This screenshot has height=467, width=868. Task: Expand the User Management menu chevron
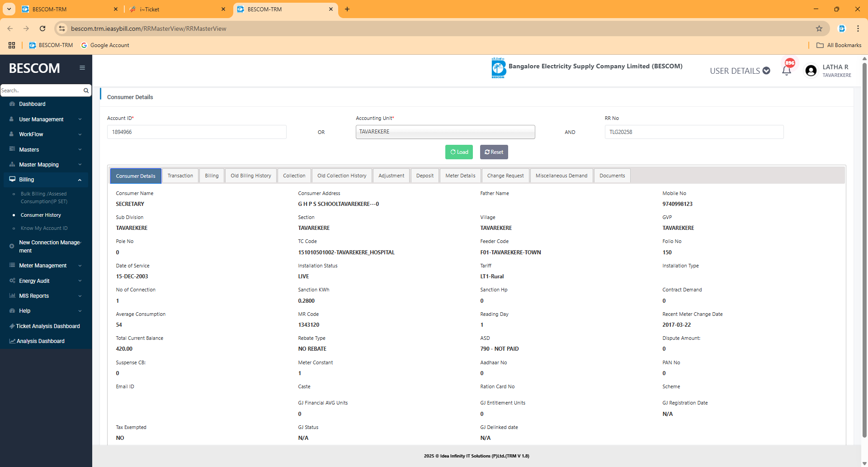(80, 119)
